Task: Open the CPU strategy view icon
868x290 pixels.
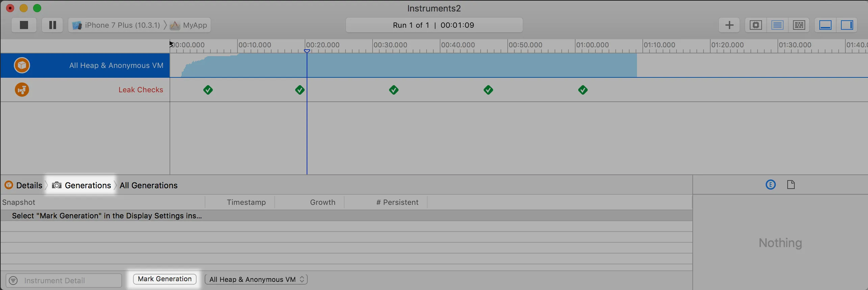Action: 756,25
